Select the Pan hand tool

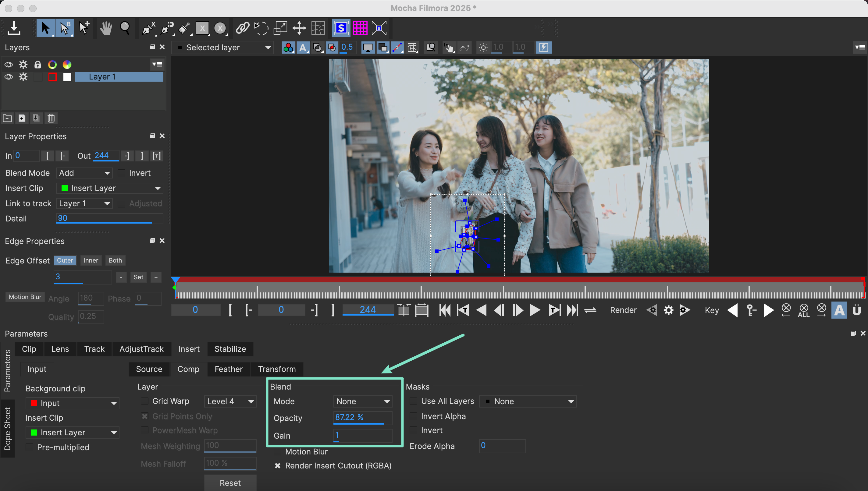(105, 28)
